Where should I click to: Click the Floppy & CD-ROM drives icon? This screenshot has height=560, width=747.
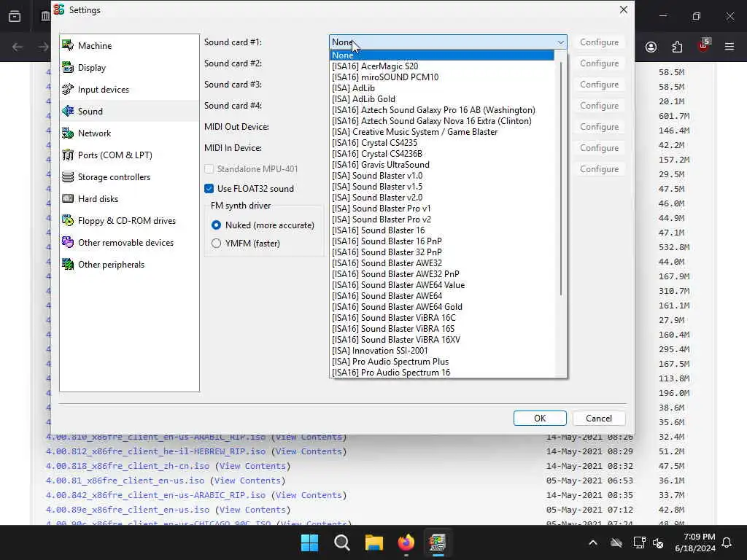click(x=68, y=220)
